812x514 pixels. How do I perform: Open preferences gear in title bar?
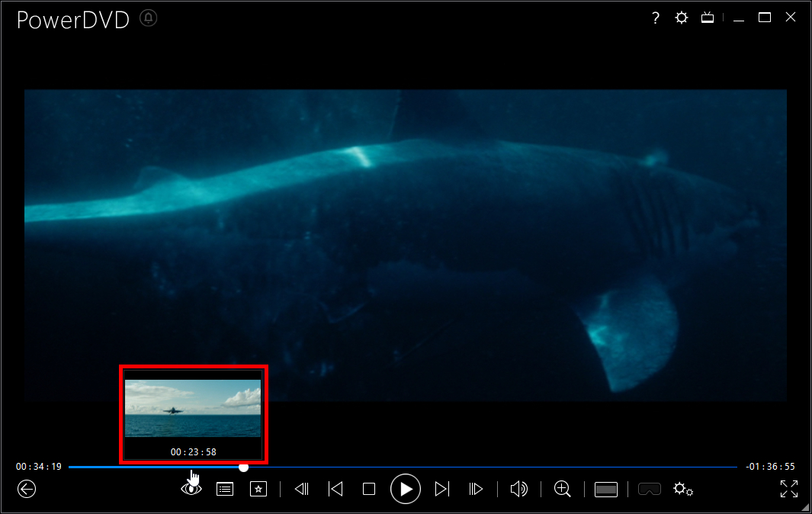coord(682,18)
